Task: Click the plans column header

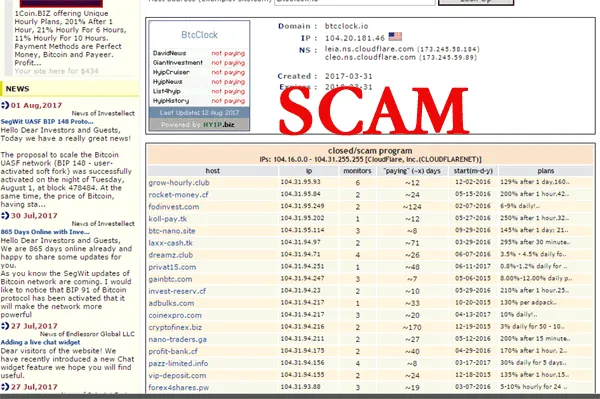Action: pyautogui.click(x=546, y=171)
